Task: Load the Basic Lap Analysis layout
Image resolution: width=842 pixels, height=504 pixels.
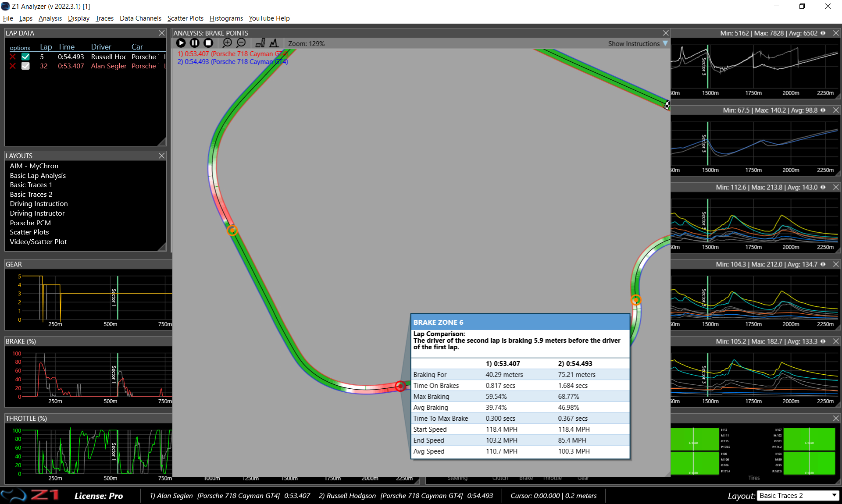Action: pyautogui.click(x=38, y=175)
